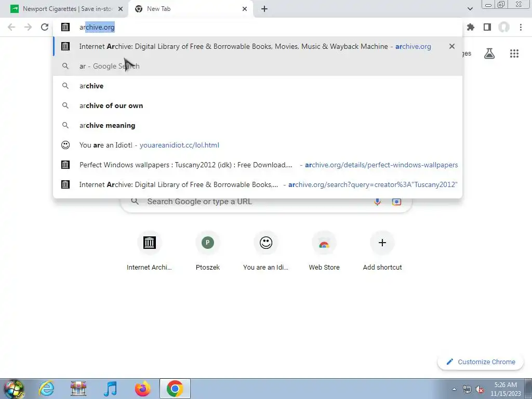This screenshot has width=532, height=399.
Task: Click the Add shortcut plus tile
Action: [382, 251]
